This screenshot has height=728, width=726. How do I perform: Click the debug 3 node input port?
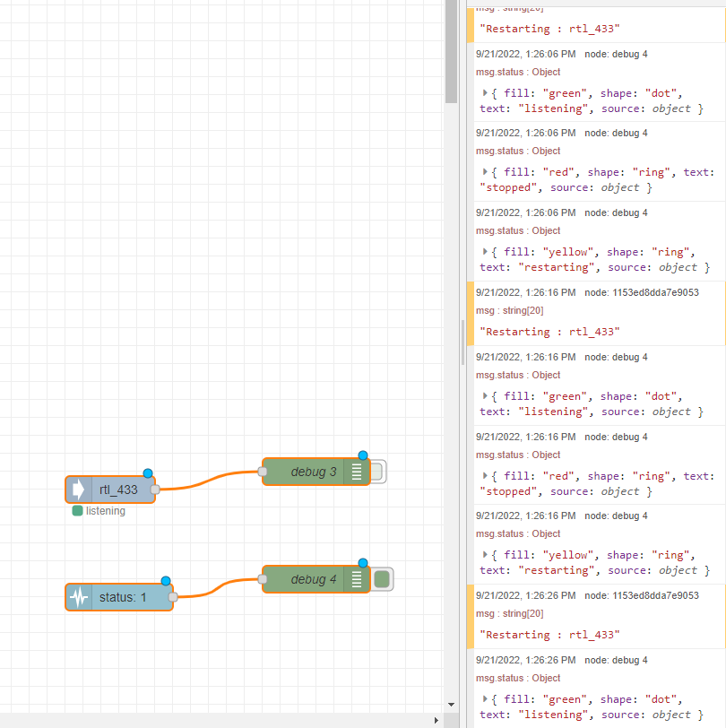pyautogui.click(x=263, y=472)
